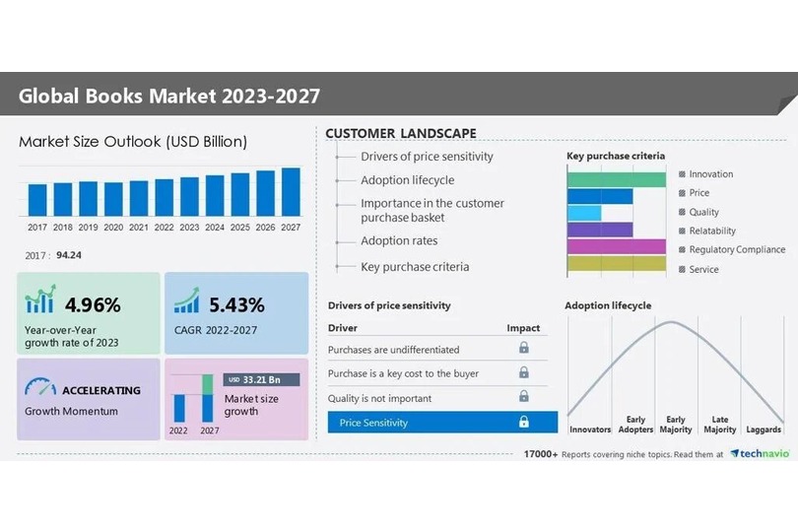Select the light blue Quality bar
This screenshot has width=798, height=532.
584,213
